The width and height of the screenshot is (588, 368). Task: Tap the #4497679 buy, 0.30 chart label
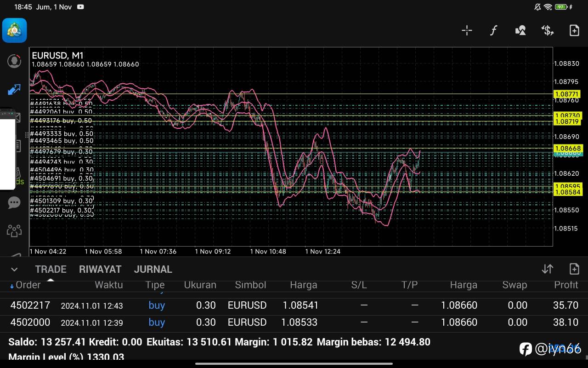point(61,152)
